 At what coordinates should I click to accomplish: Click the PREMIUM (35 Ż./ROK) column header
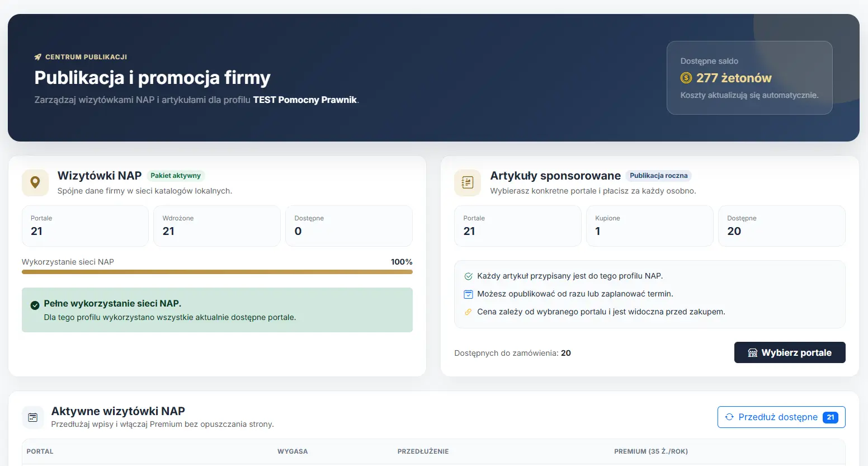(651, 451)
